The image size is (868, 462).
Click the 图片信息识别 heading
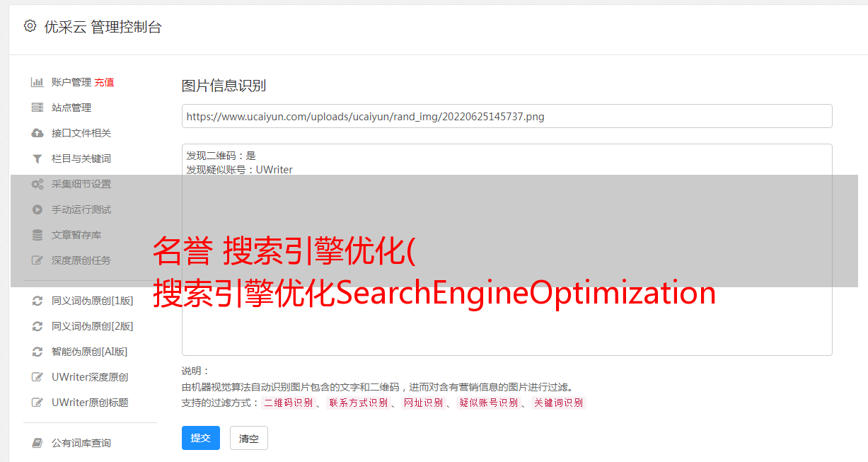click(224, 86)
